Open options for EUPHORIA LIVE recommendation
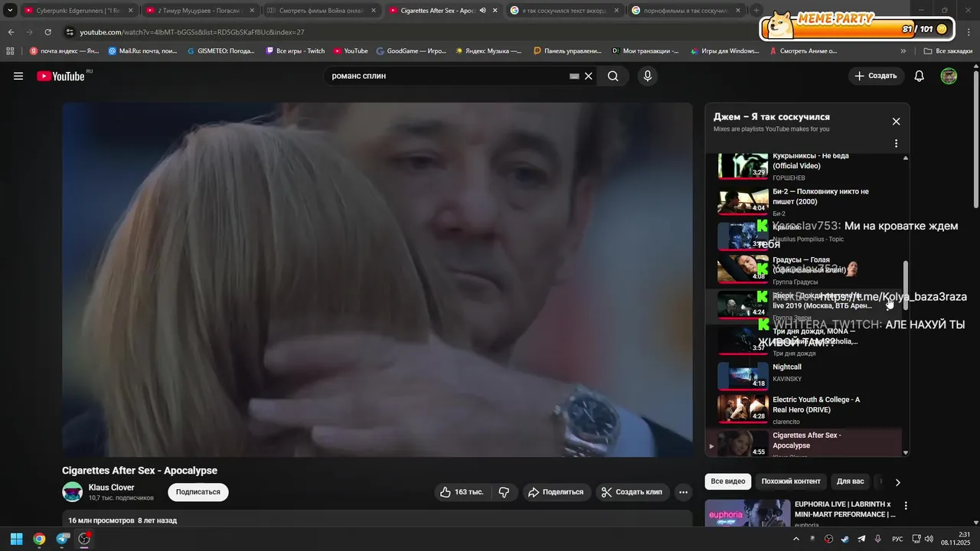980x551 pixels. 906,506
